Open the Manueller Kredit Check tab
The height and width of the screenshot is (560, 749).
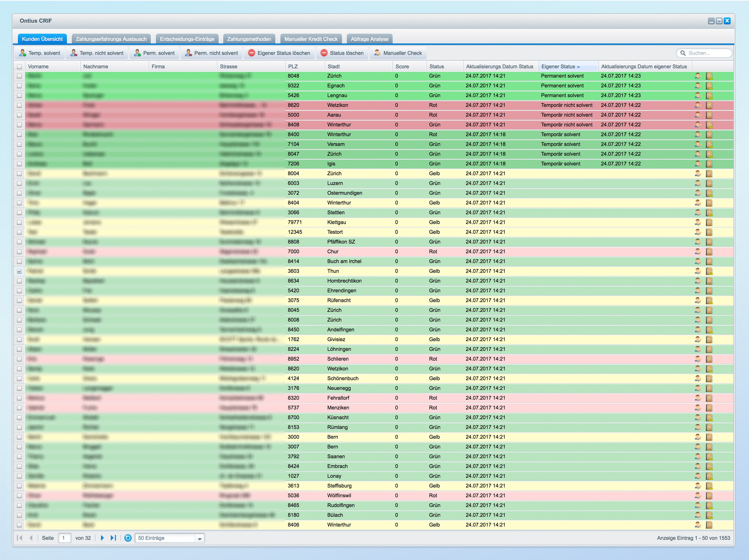pyautogui.click(x=311, y=39)
